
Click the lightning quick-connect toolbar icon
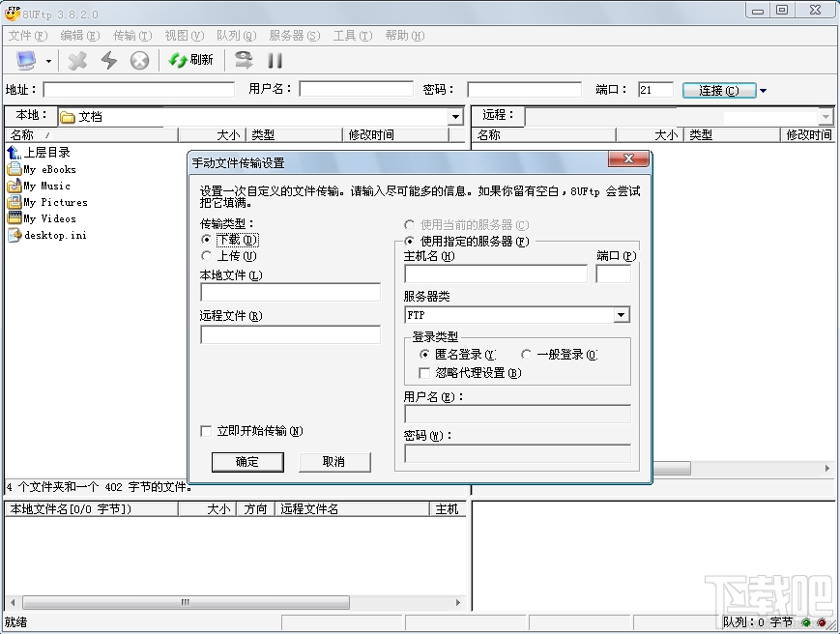coord(109,61)
